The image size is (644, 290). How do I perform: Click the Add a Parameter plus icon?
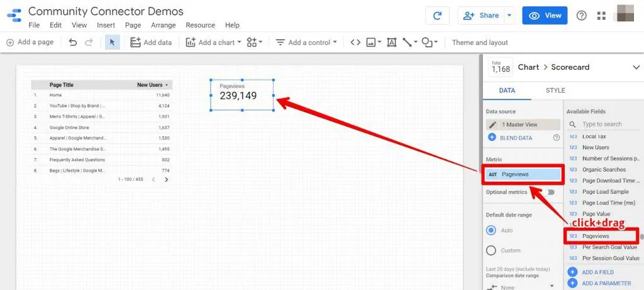point(572,283)
